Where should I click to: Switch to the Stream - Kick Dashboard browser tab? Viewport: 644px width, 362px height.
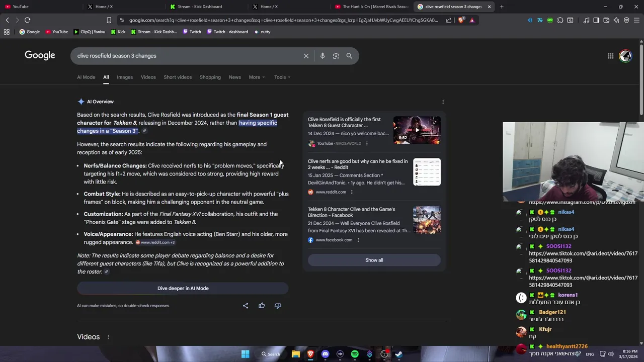[x=206, y=7]
